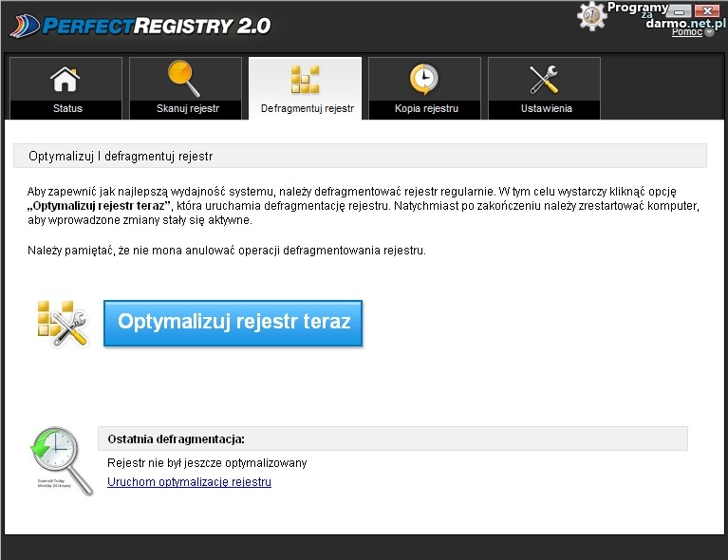The height and width of the screenshot is (560, 728).
Task: Click the gear icon in the title bar
Action: [592, 15]
